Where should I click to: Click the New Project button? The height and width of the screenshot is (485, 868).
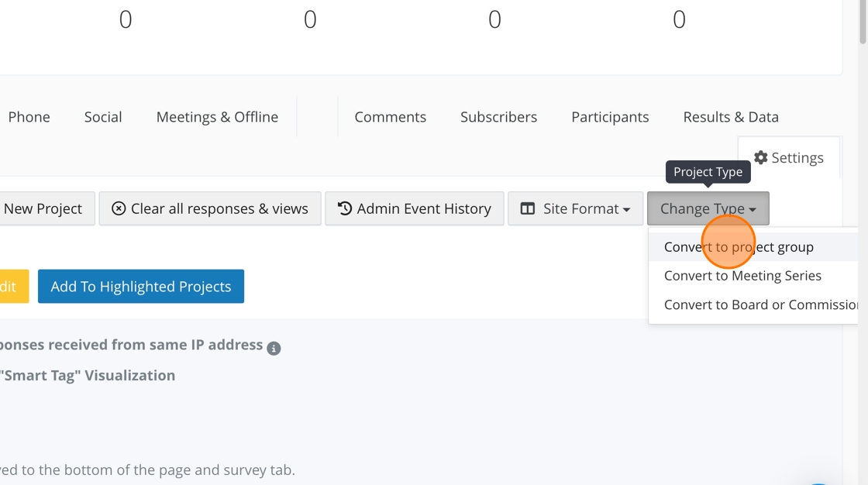pyautogui.click(x=43, y=208)
